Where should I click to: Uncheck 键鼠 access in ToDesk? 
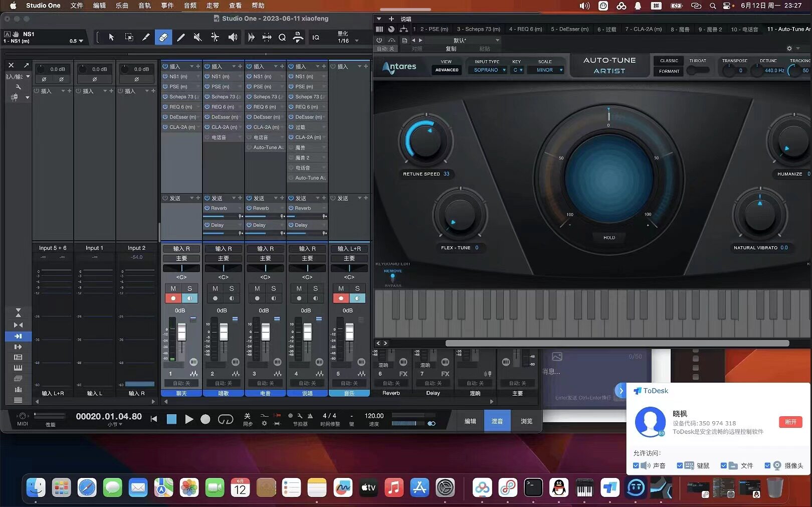[x=680, y=465]
